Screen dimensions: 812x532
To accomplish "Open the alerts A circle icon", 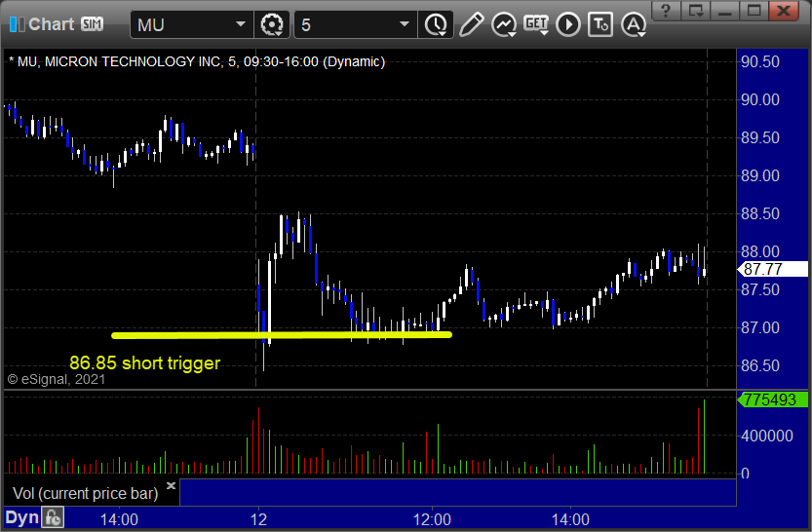I will (634, 24).
